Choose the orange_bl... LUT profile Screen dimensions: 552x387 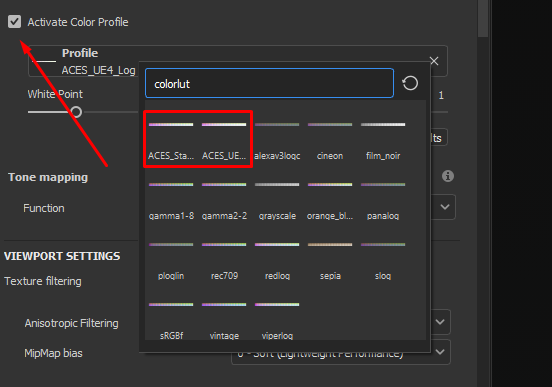click(x=330, y=200)
